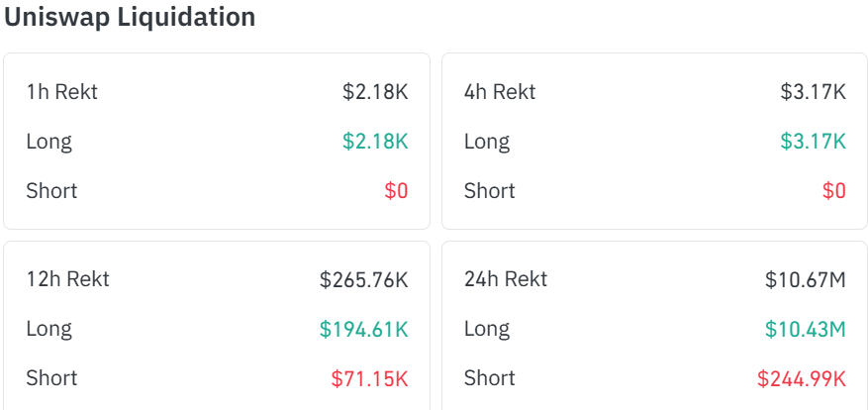Click the Long label in 24h card
The height and width of the screenshot is (410, 868).
pyautogui.click(x=487, y=329)
